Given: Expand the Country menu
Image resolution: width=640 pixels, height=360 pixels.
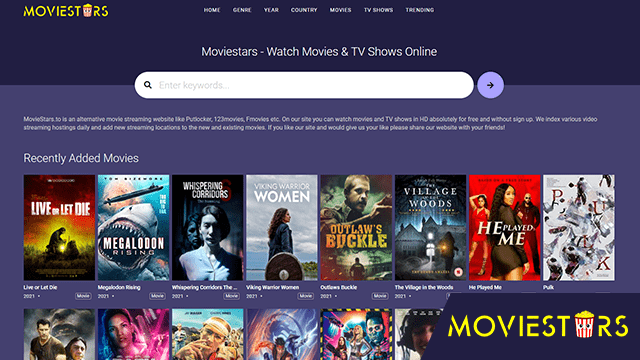Looking at the screenshot, I should 304,10.
